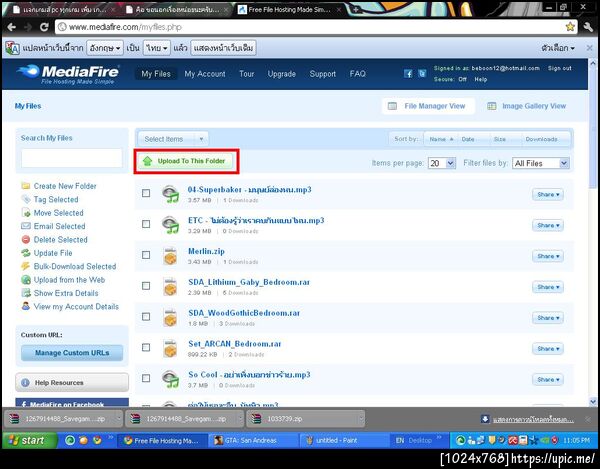
Task: Open the Filter files by All Files dropdown
Action: point(541,163)
